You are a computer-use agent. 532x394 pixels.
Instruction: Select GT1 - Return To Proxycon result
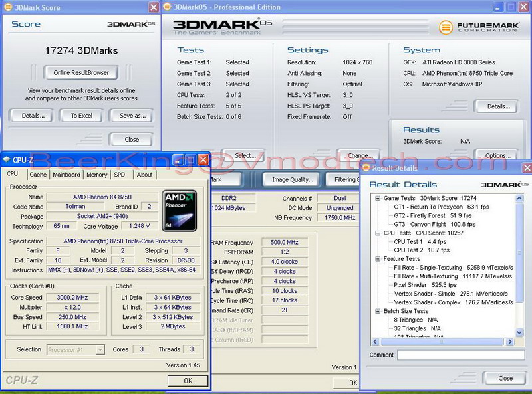[x=442, y=207]
